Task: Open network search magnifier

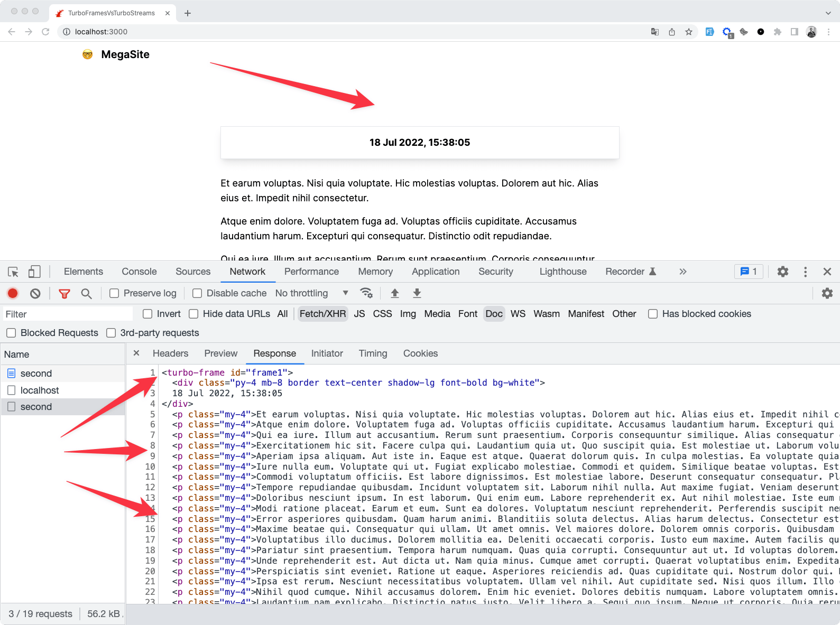Action: pos(86,293)
